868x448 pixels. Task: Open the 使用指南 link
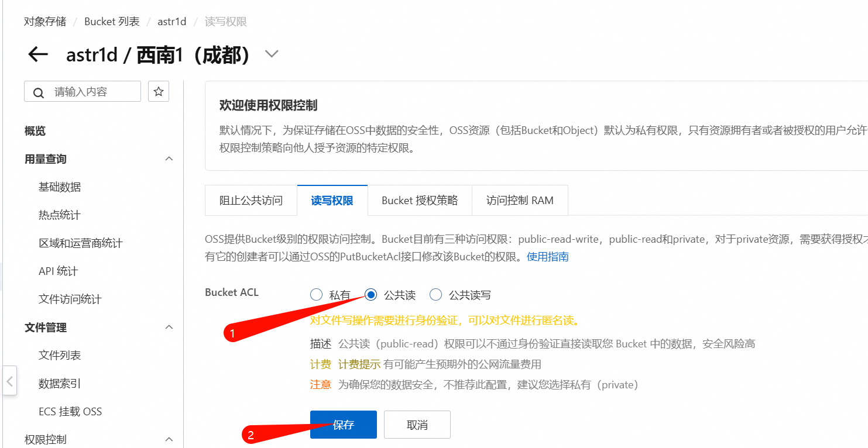coord(547,257)
